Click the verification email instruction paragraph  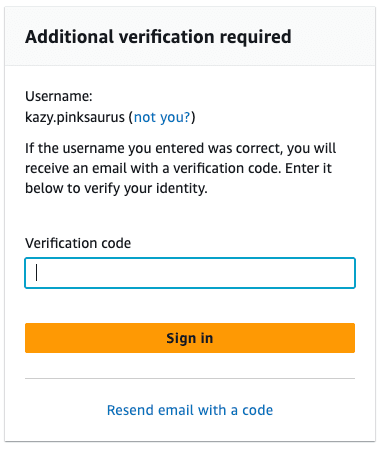click(180, 168)
